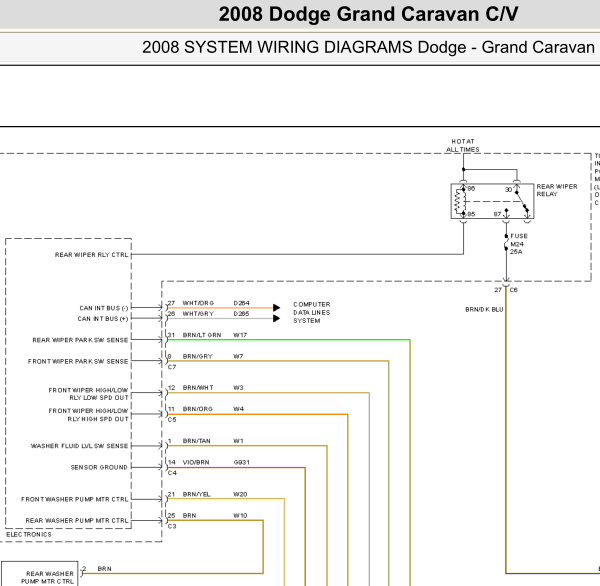Click 'FRONT WIPER PARK SW SENSE' text
Image resolution: width=600 pixels, height=586 pixels.
tap(78, 361)
